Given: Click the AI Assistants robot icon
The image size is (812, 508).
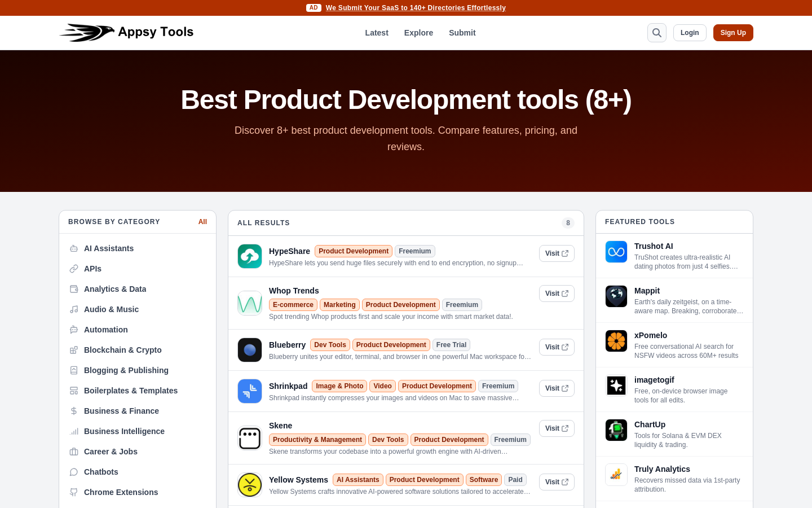Looking at the screenshot, I should pos(74,248).
